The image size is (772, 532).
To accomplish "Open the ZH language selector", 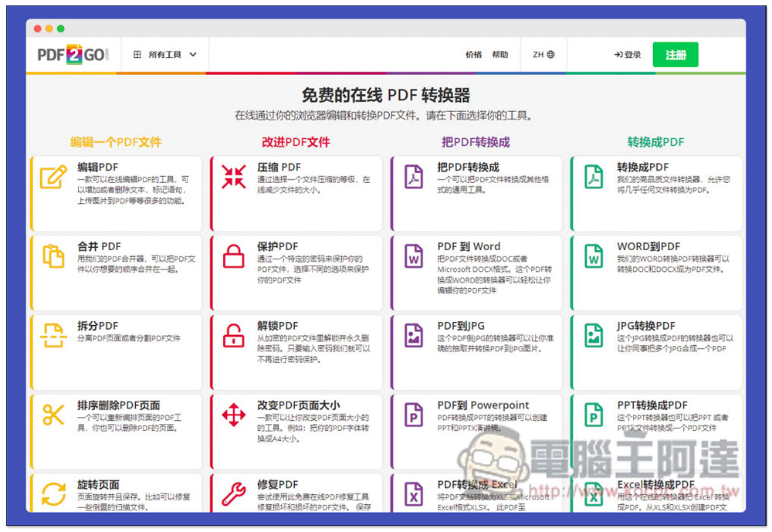I will (543, 55).
